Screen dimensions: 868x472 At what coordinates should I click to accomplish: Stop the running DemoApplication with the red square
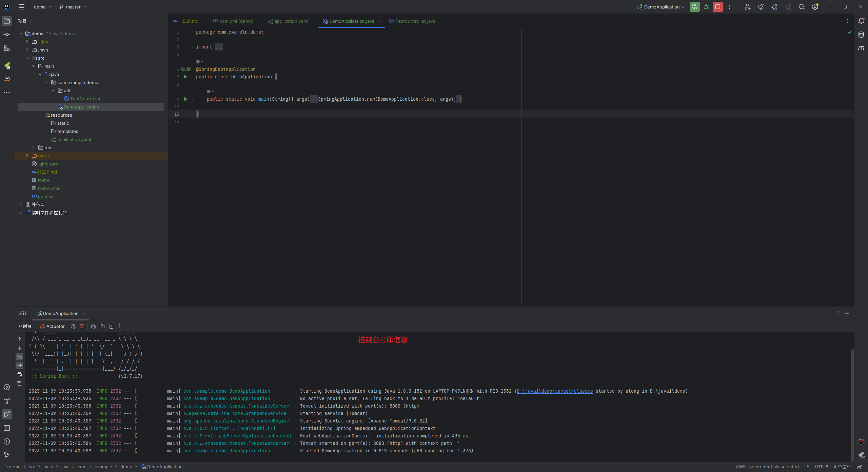click(x=718, y=7)
